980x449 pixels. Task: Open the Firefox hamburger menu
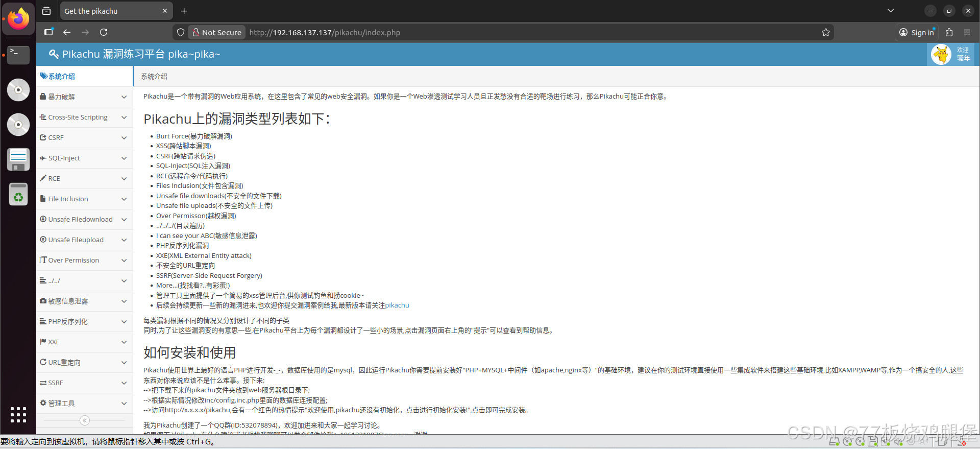pyautogui.click(x=967, y=32)
